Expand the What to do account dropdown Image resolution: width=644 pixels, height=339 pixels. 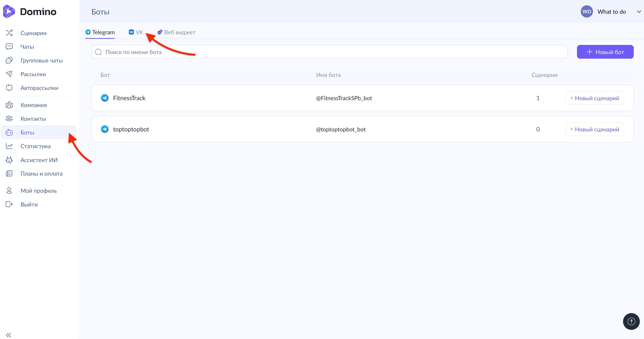pos(639,12)
